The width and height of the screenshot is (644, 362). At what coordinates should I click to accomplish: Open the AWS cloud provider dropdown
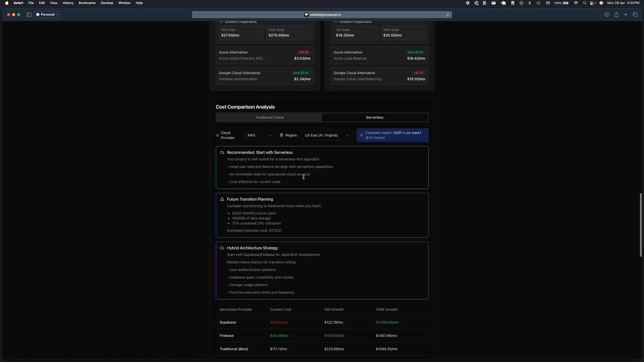(x=259, y=135)
